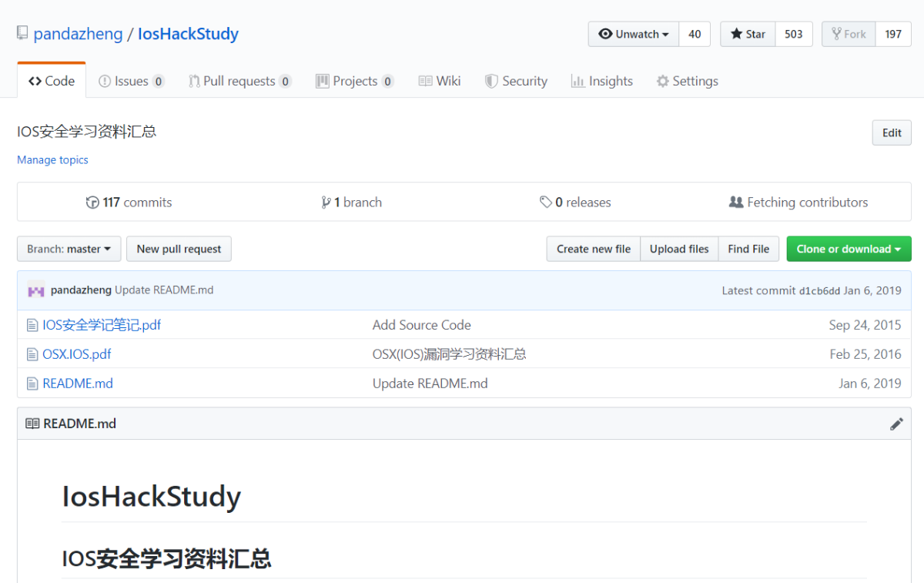924x583 pixels.
Task: Click the Edit description button
Action: pos(892,132)
